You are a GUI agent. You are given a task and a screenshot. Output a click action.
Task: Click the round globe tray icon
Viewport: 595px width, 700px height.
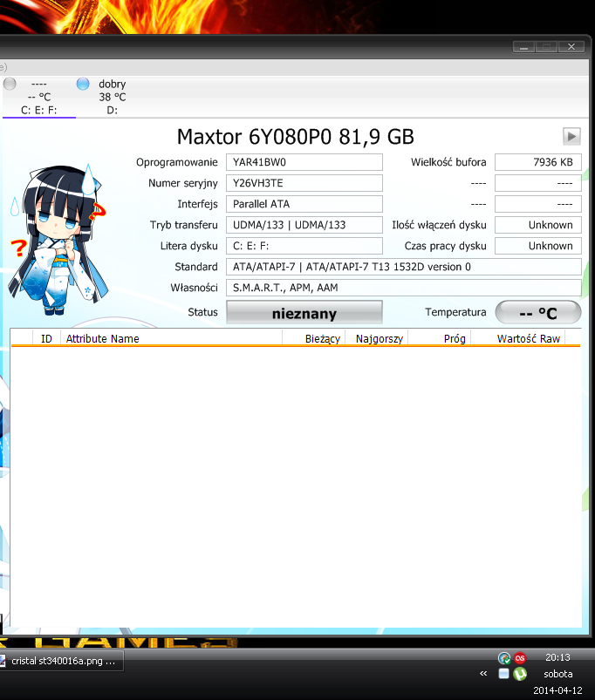[x=504, y=658]
